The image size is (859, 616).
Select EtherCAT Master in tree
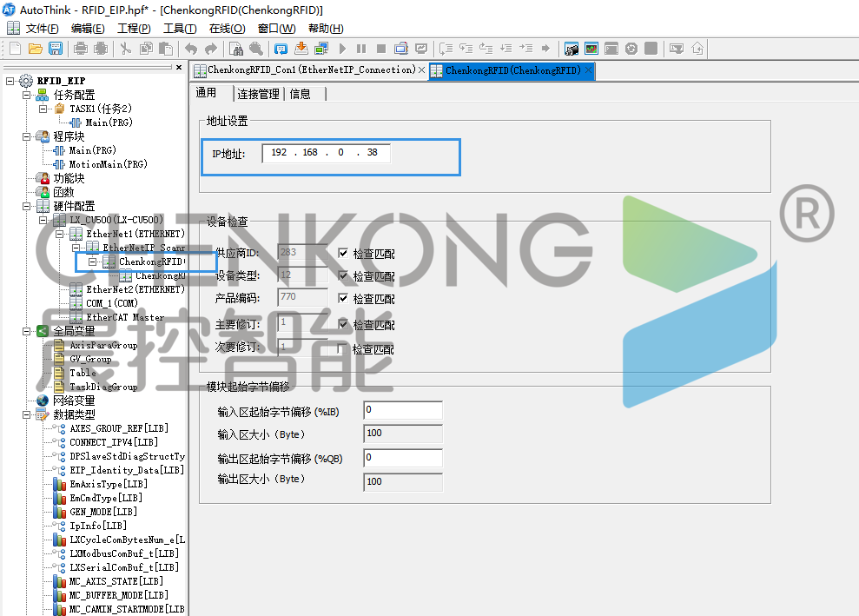point(125,317)
